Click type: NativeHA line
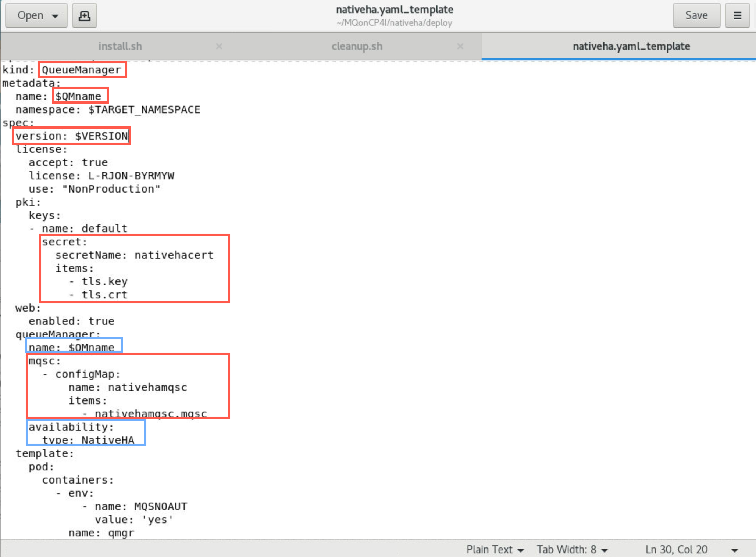 [x=88, y=440]
